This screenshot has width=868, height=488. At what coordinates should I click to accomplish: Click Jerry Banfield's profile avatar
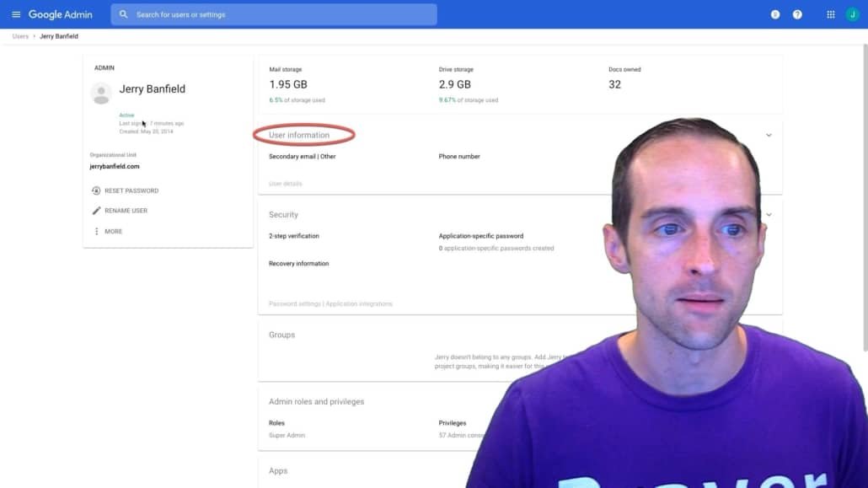click(x=101, y=93)
